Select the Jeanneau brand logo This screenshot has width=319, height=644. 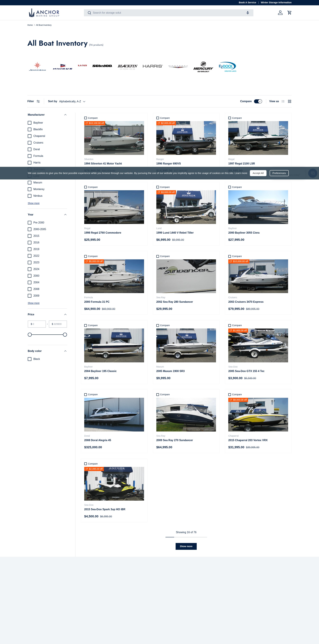tap(38, 66)
